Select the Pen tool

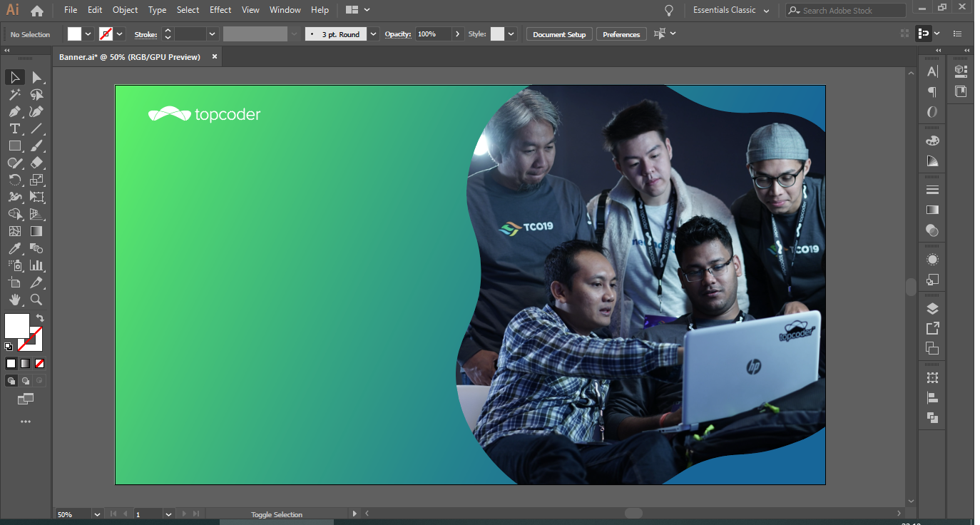tap(15, 111)
